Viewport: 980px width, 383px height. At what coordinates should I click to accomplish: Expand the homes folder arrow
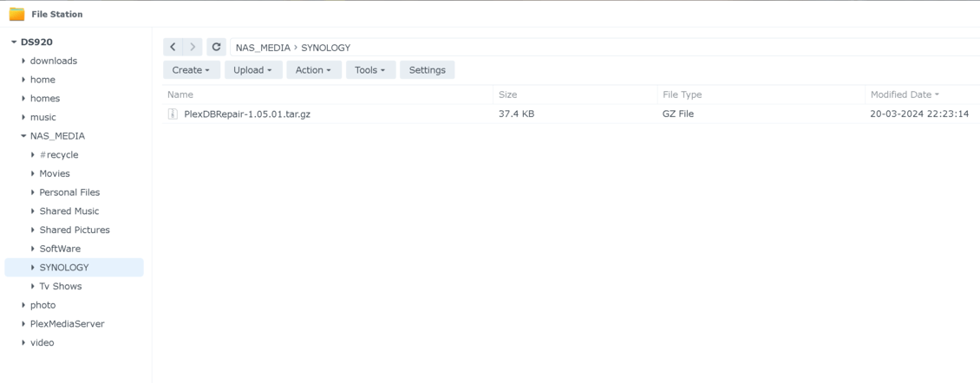click(23, 98)
